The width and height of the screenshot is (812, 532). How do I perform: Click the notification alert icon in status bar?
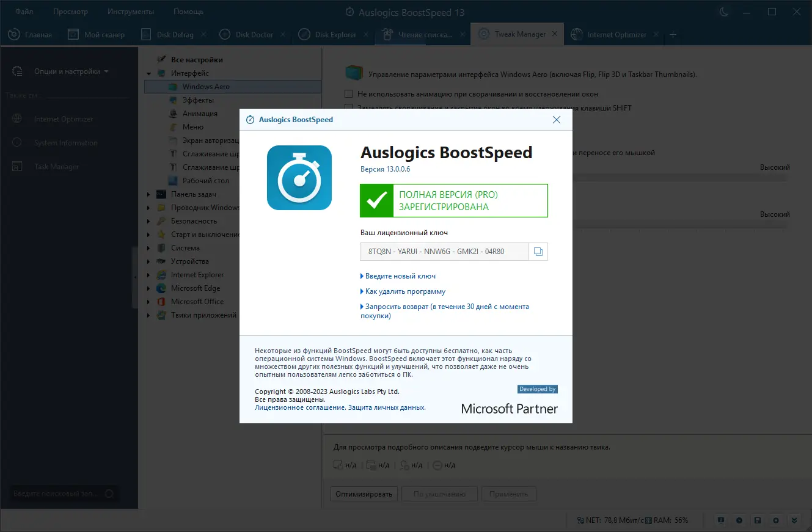721,520
